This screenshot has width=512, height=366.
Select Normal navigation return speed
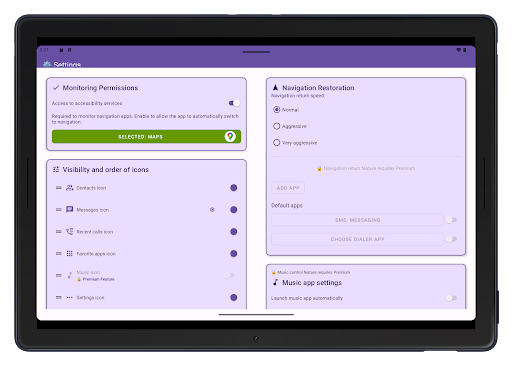click(x=277, y=109)
